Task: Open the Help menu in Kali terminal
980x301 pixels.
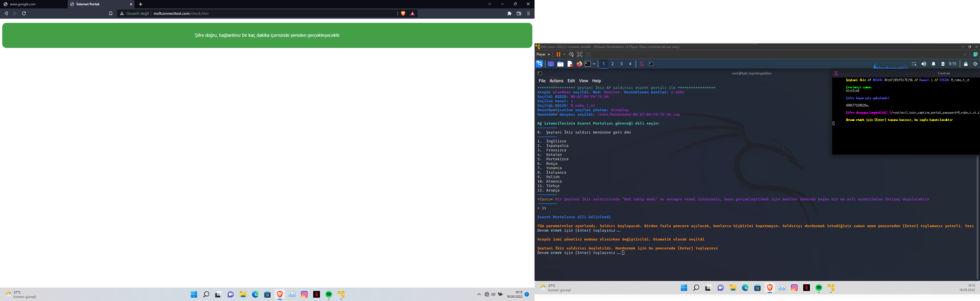Action: (x=597, y=81)
